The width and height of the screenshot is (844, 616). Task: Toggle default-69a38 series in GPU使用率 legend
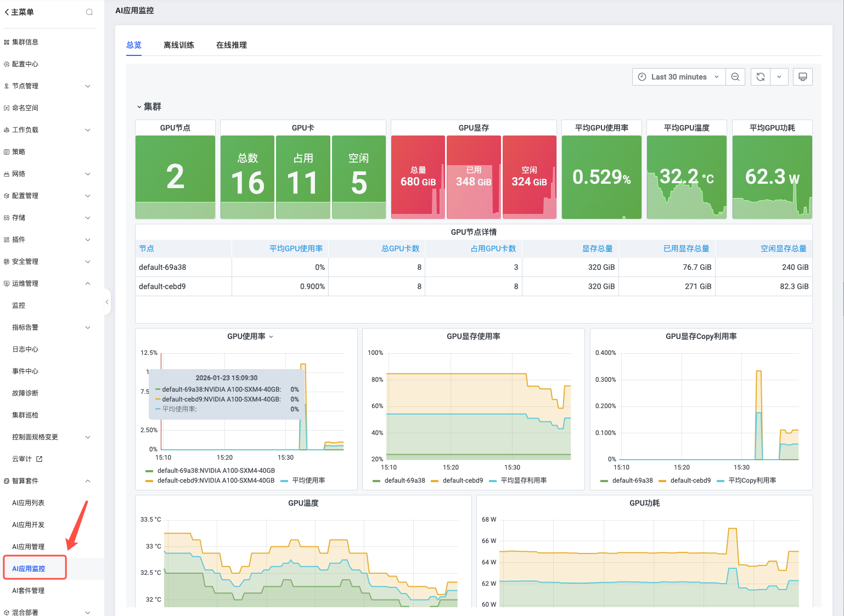[216, 471]
